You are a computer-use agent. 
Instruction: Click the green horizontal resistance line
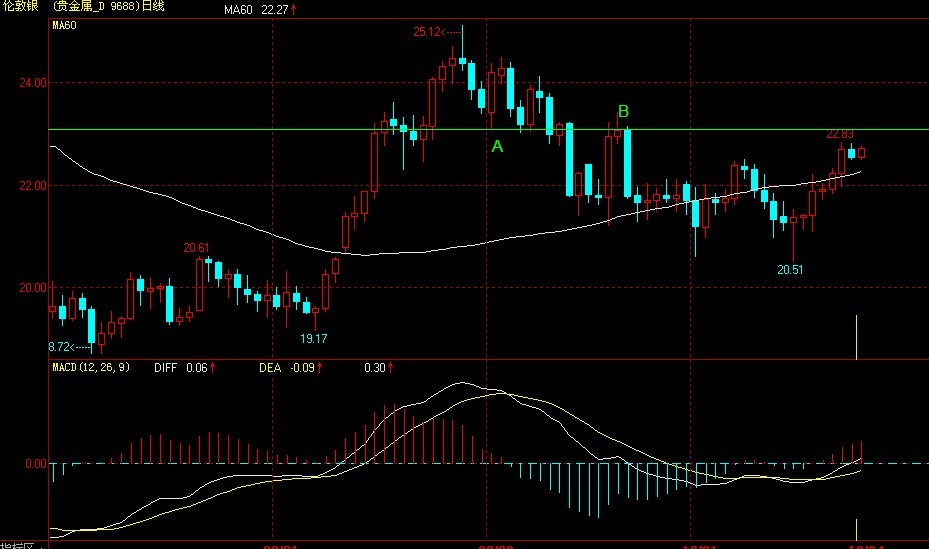488,129
